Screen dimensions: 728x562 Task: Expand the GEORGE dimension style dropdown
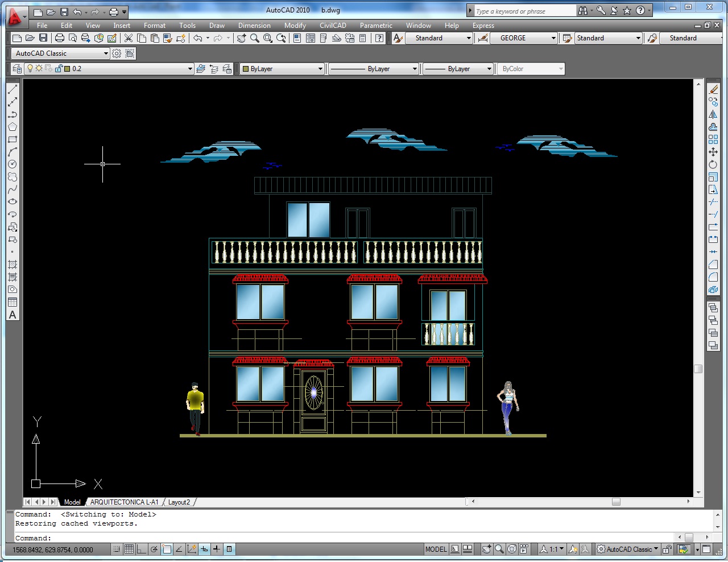coord(553,38)
